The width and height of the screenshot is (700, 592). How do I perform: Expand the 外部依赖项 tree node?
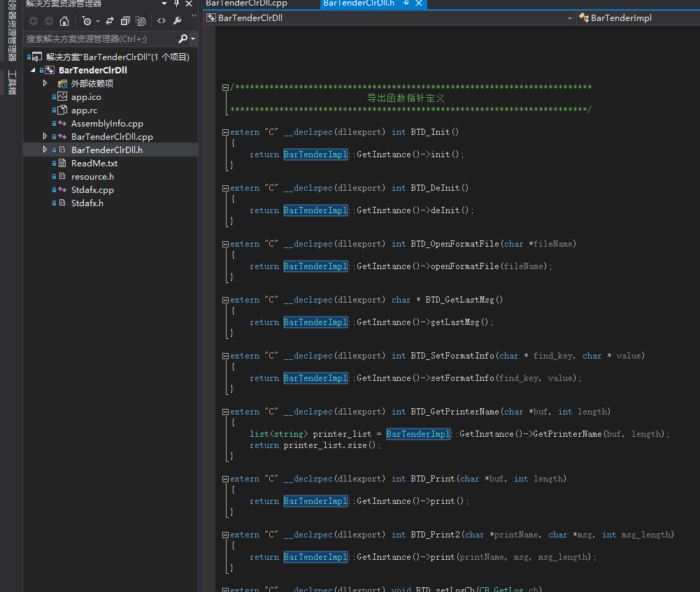click(45, 83)
